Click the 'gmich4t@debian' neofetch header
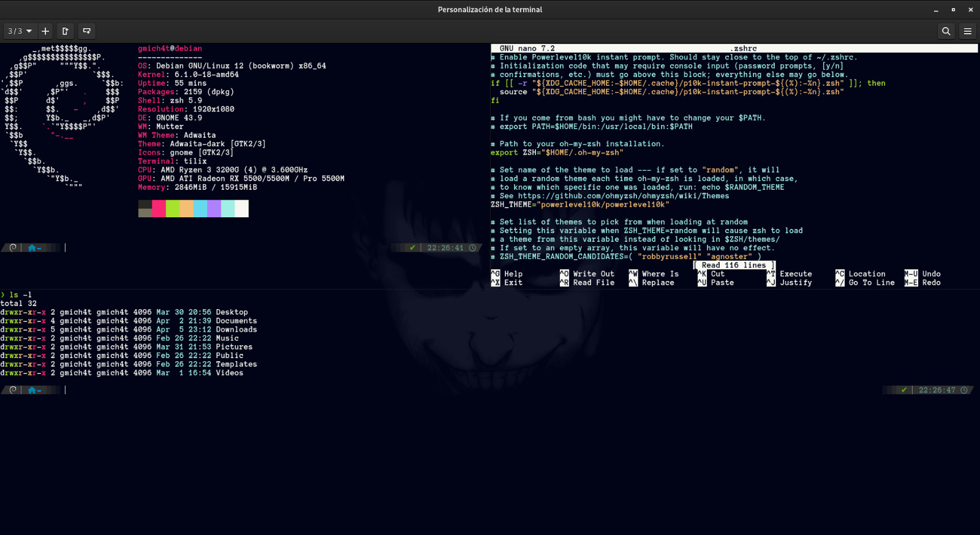This screenshot has width=980, height=535. point(170,48)
